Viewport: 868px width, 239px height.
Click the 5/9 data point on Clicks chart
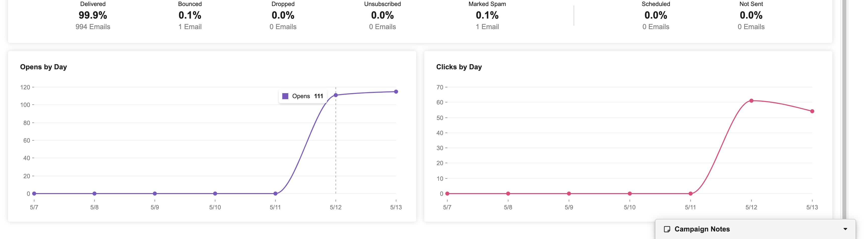(x=569, y=194)
